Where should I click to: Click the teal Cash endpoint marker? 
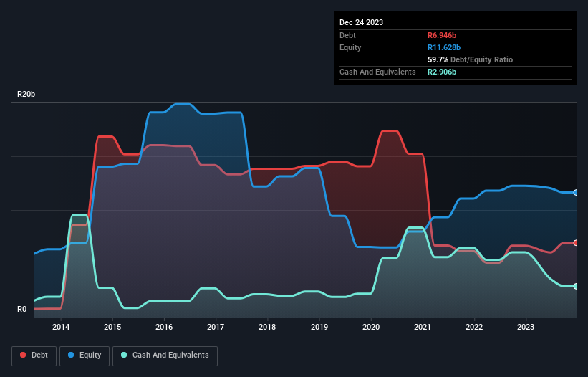click(x=576, y=286)
